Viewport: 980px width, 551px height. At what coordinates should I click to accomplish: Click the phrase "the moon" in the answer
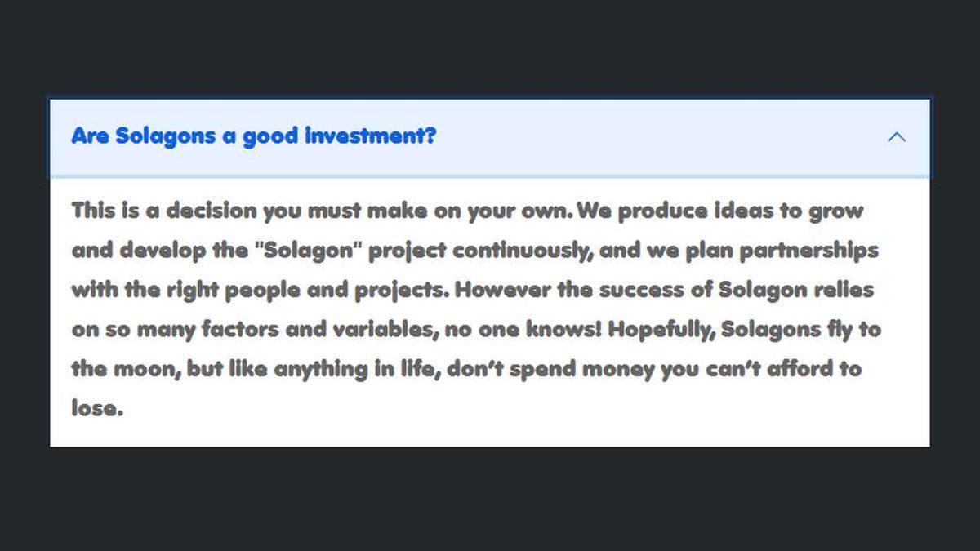[x=122, y=368]
